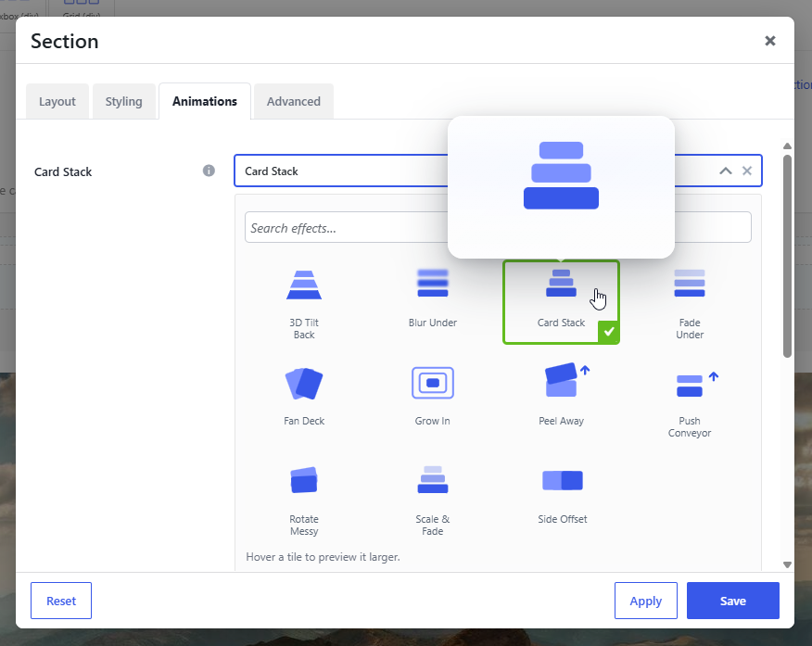
Task: Click the Card Stack info icon
Action: (209, 171)
